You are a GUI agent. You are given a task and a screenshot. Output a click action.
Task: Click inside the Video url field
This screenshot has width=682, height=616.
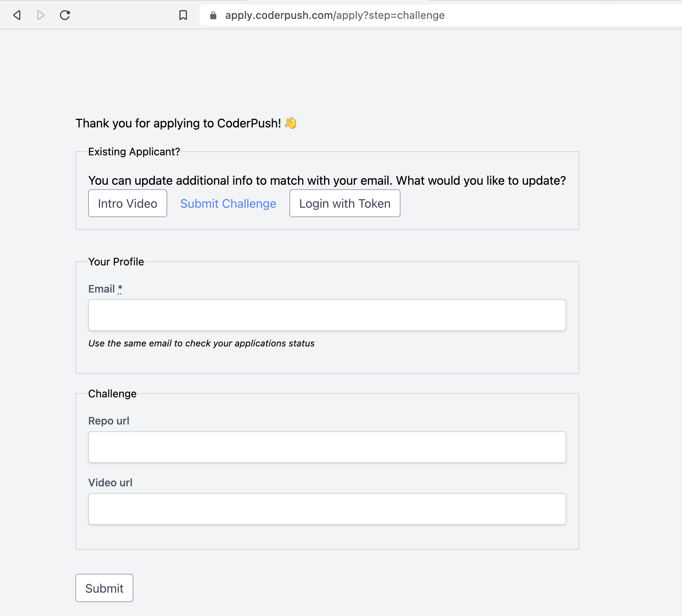[x=327, y=509]
